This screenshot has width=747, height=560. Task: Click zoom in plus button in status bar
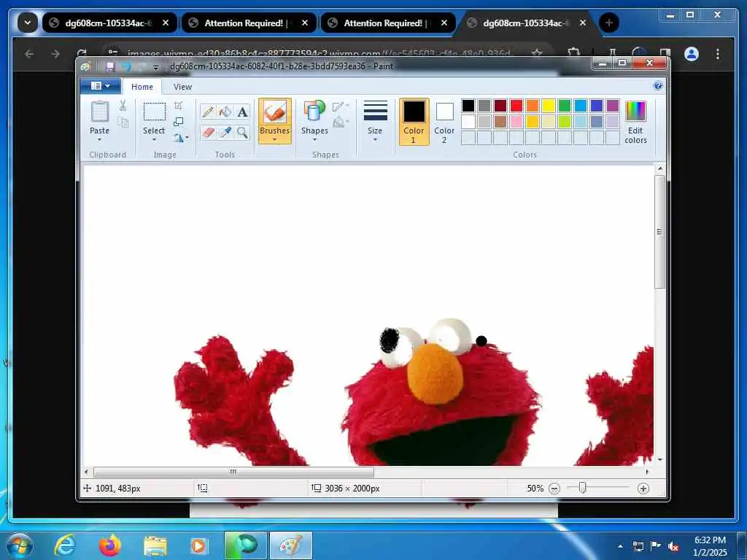[643, 489]
